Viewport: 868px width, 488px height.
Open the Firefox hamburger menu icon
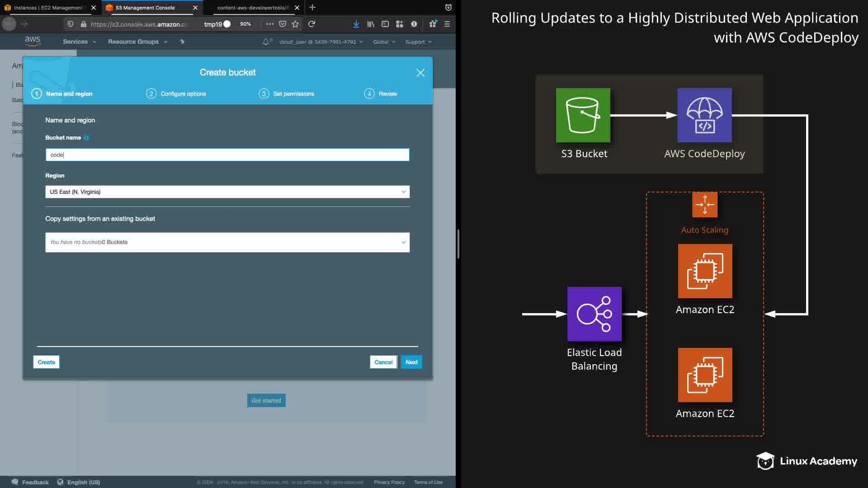click(447, 24)
